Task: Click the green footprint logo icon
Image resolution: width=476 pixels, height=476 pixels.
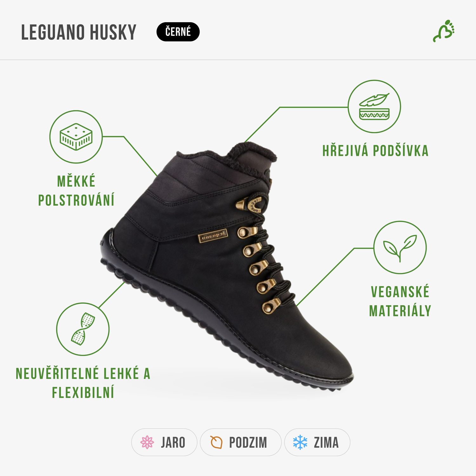Action: click(x=444, y=31)
